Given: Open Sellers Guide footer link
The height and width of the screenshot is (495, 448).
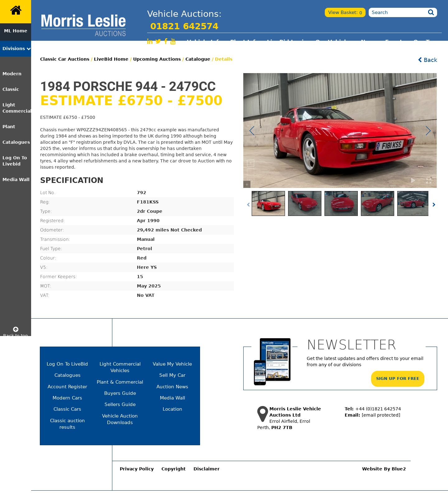Looking at the screenshot, I should [x=120, y=404].
